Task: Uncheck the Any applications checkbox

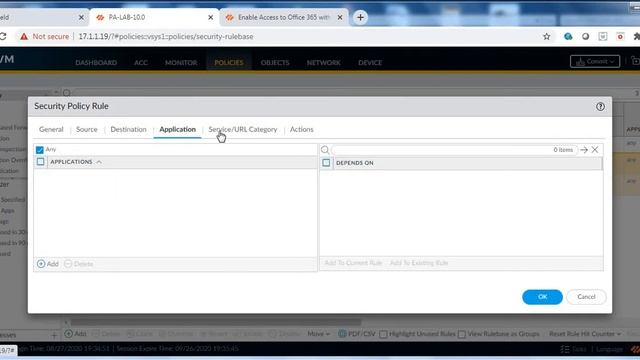Action: click(40, 150)
